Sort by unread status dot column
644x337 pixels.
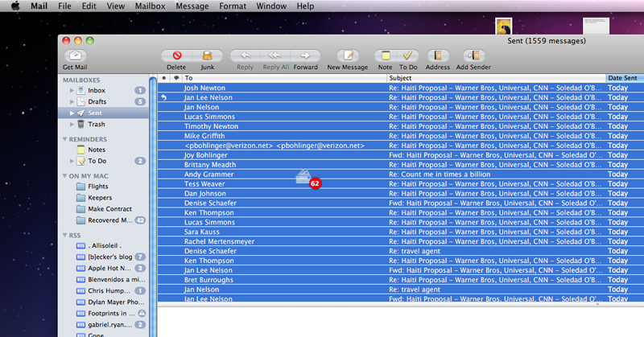pyautogui.click(x=164, y=78)
